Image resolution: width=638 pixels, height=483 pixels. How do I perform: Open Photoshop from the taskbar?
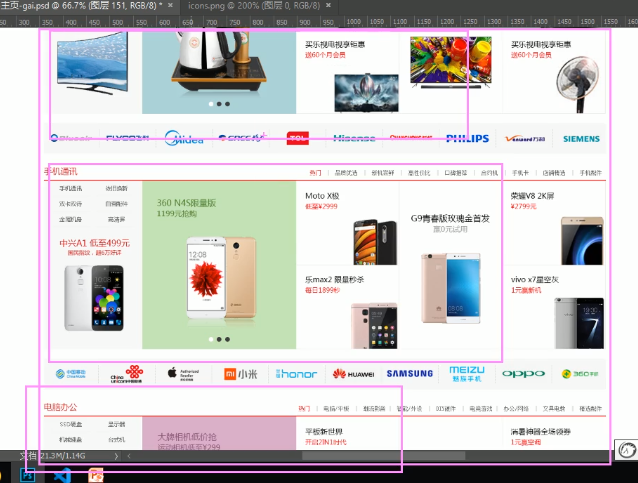(x=28, y=474)
